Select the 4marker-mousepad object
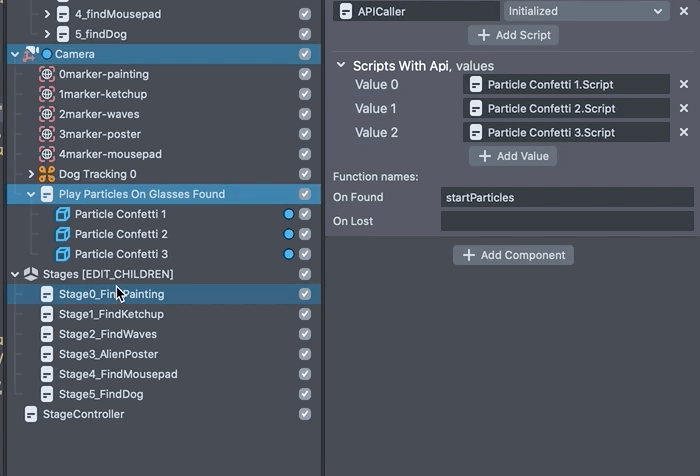 click(110, 154)
